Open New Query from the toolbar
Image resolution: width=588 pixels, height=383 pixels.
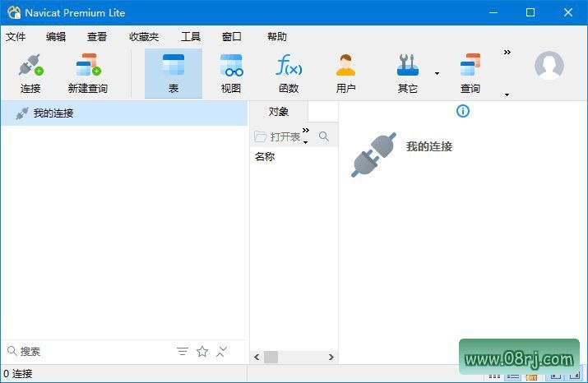point(88,73)
